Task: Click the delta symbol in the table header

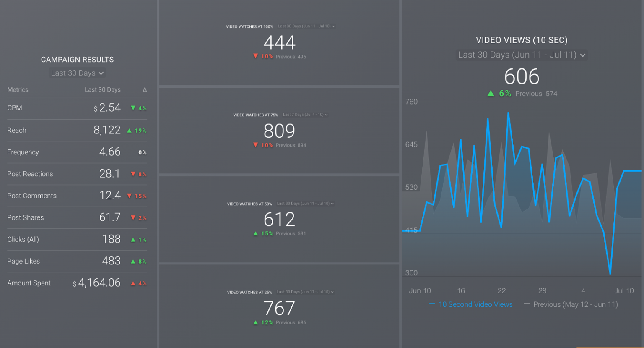Action: click(x=145, y=90)
